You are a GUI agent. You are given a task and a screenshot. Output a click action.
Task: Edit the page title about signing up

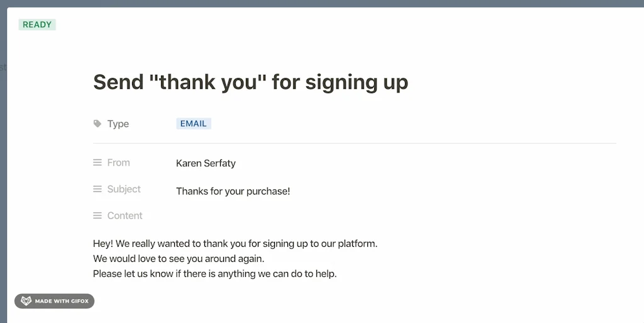click(x=250, y=82)
